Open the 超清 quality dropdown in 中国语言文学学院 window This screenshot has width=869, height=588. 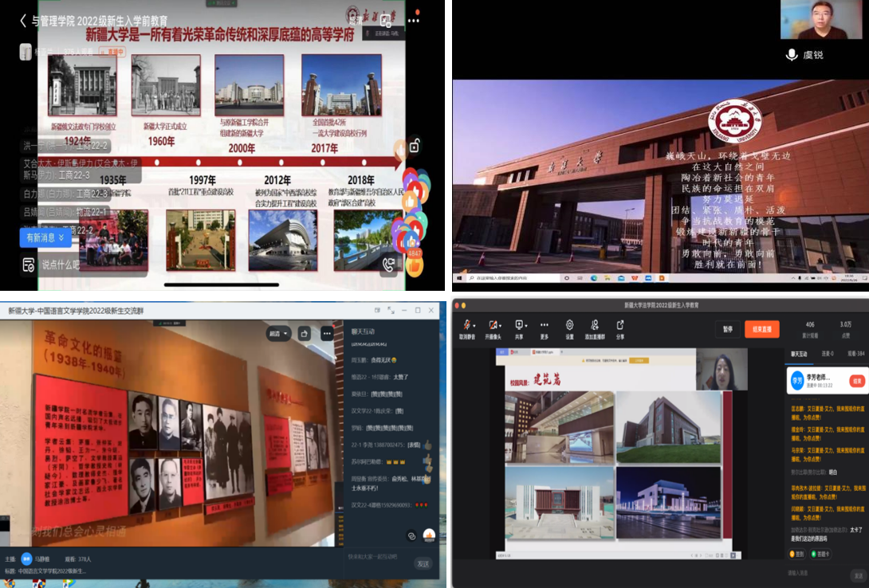(278, 333)
